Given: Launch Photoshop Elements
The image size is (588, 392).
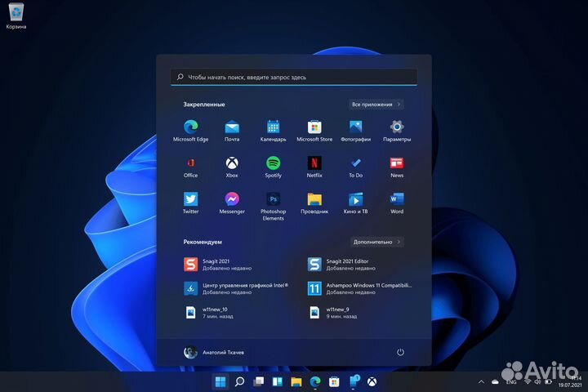Looking at the screenshot, I should click(273, 207).
